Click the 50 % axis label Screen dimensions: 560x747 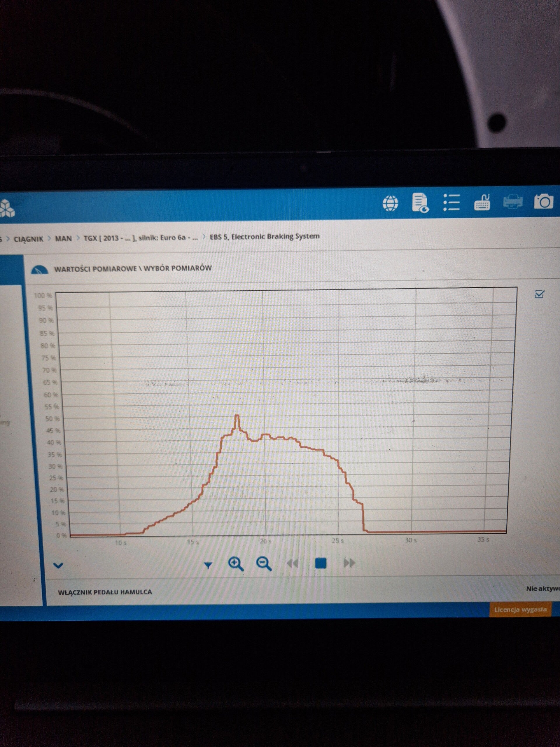click(52, 419)
